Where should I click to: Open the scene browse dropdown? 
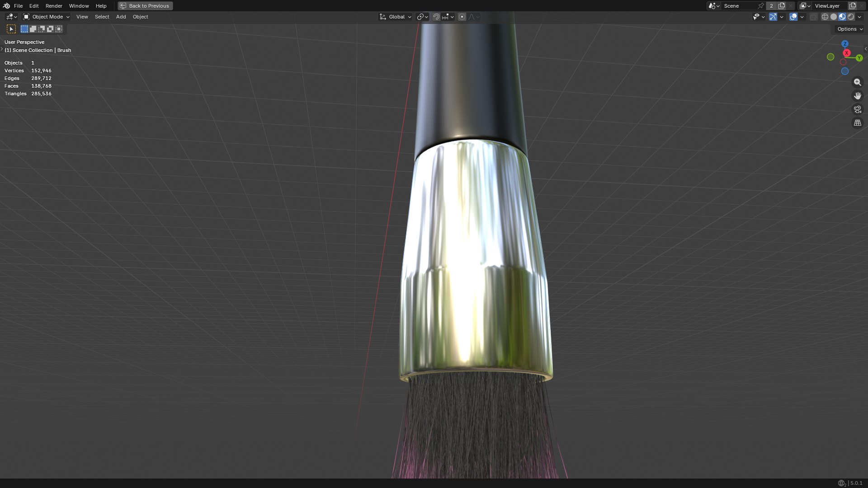tap(714, 6)
